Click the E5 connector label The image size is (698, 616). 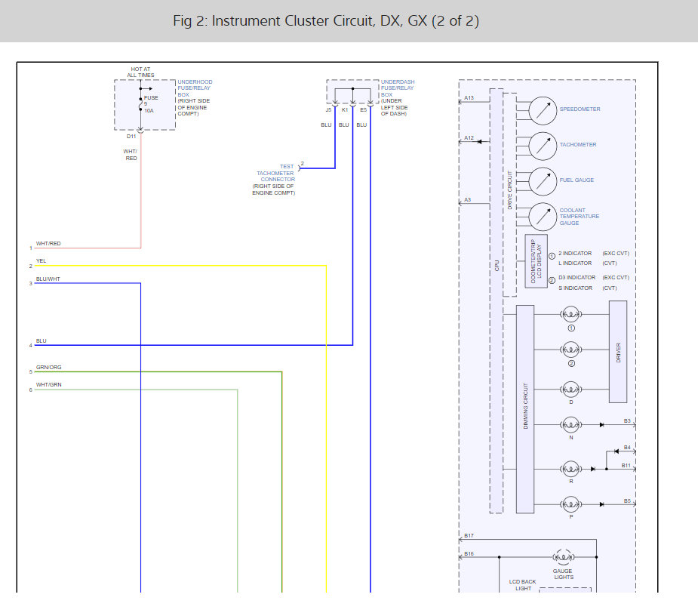click(x=363, y=110)
